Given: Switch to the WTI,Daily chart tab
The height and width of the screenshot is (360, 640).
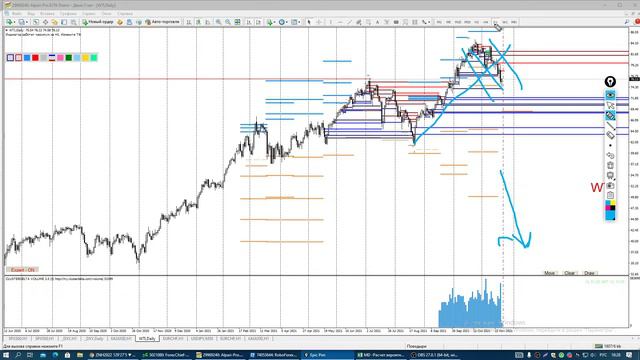Looking at the screenshot, I should click(x=147, y=339).
